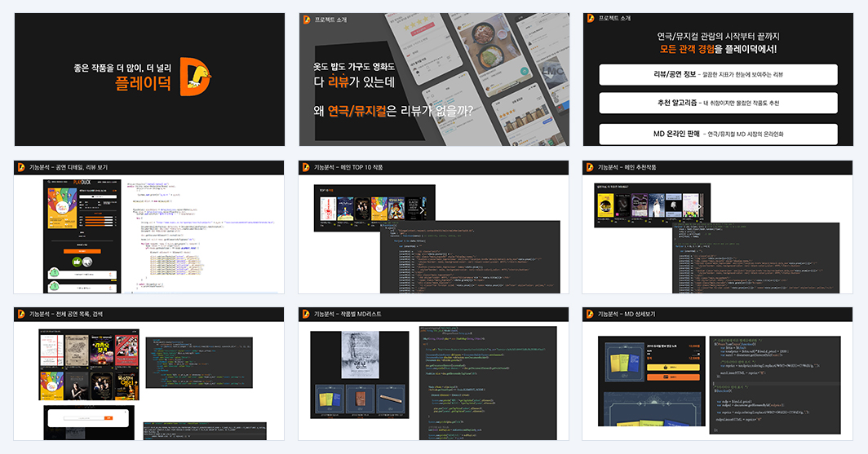Select the 추천 알고리즘 white box
The height and width of the screenshot is (454, 868).
tap(718, 103)
